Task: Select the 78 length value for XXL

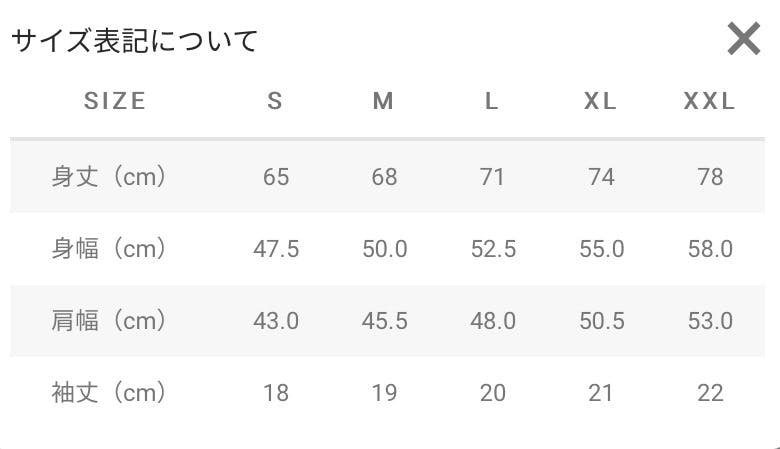Action: [x=710, y=177]
